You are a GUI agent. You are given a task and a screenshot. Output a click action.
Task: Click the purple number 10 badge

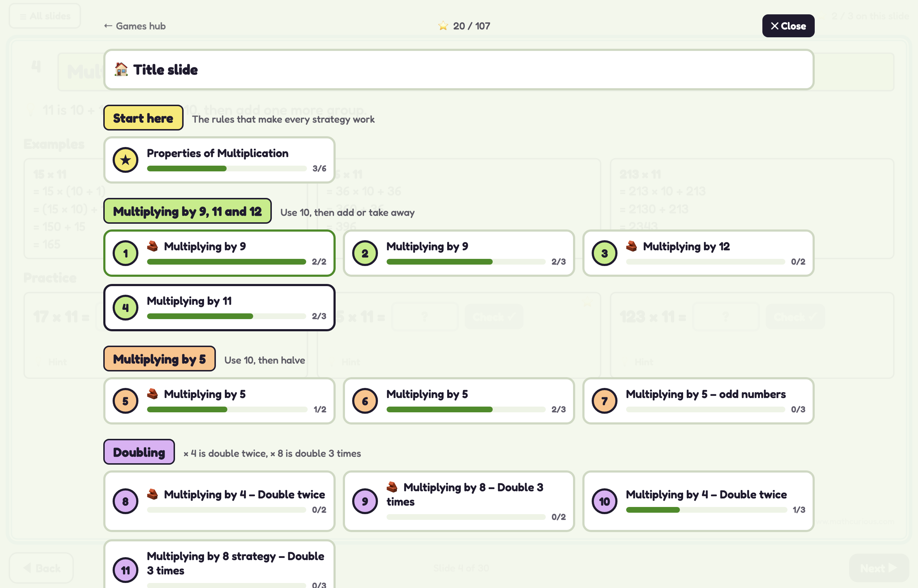coord(604,501)
